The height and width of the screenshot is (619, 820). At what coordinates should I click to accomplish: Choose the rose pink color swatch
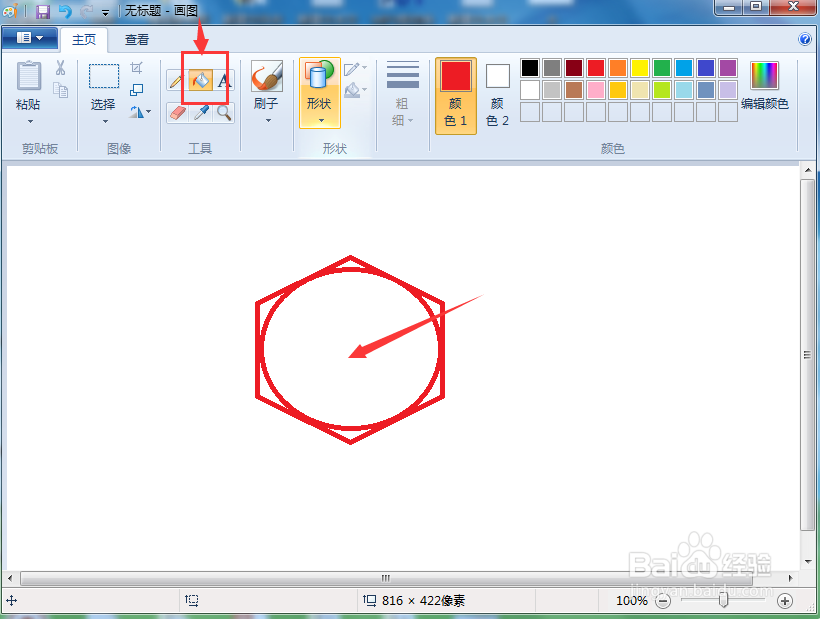click(596, 90)
